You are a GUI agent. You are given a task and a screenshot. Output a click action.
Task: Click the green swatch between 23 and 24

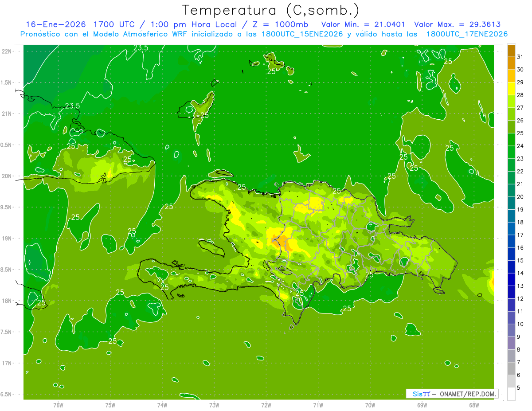click(x=511, y=152)
